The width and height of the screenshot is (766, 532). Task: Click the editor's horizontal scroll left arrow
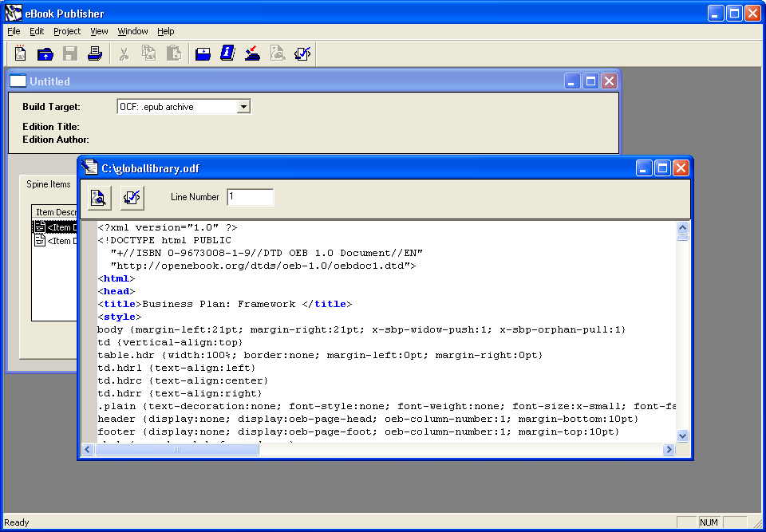88,449
